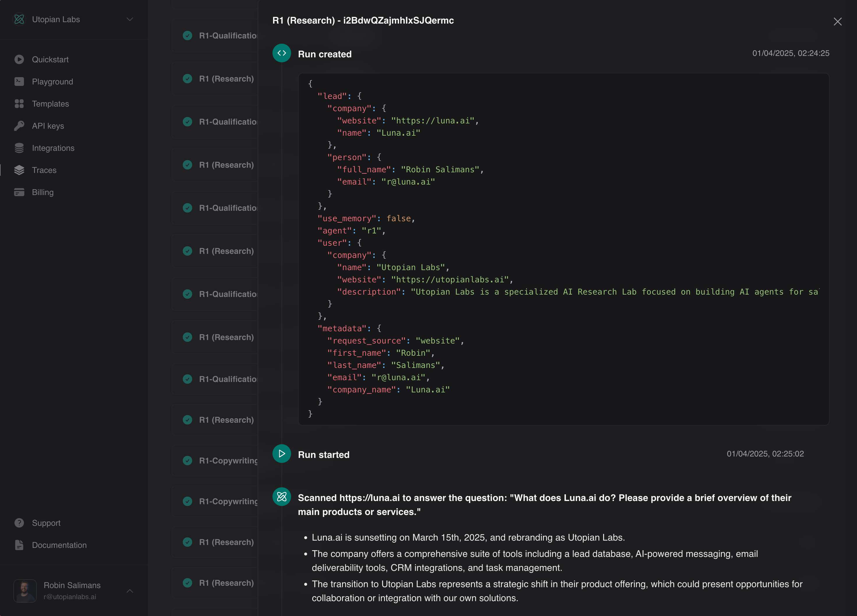Click the Run started play icon
The height and width of the screenshot is (616, 857).
pos(281,454)
